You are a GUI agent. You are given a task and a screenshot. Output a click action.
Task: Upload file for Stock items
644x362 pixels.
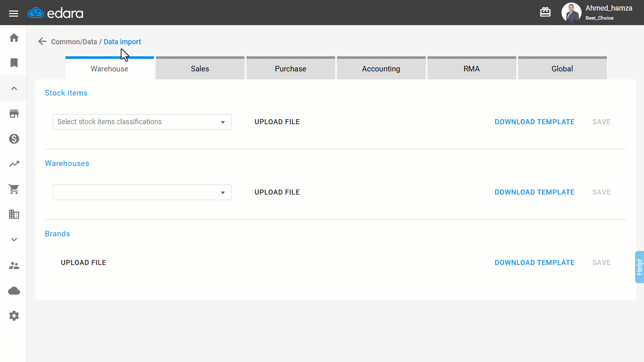[x=277, y=122]
